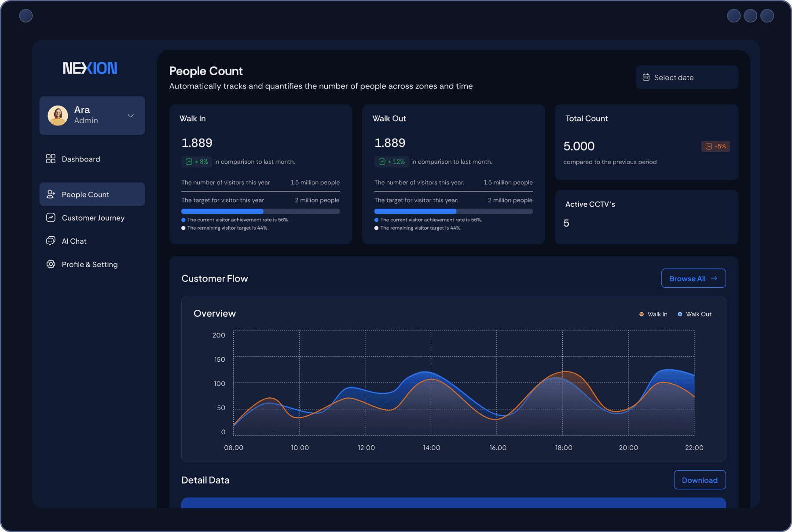792x532 pixels.
Task: Click the People Count sidebar icon
Action: tap(51, 194)
